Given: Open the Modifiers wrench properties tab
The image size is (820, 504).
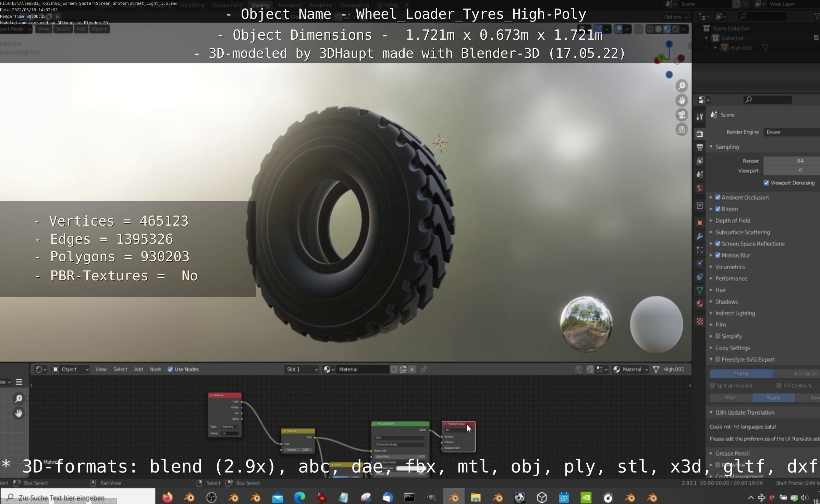Looking at the screenshot, I should [700, 236].
